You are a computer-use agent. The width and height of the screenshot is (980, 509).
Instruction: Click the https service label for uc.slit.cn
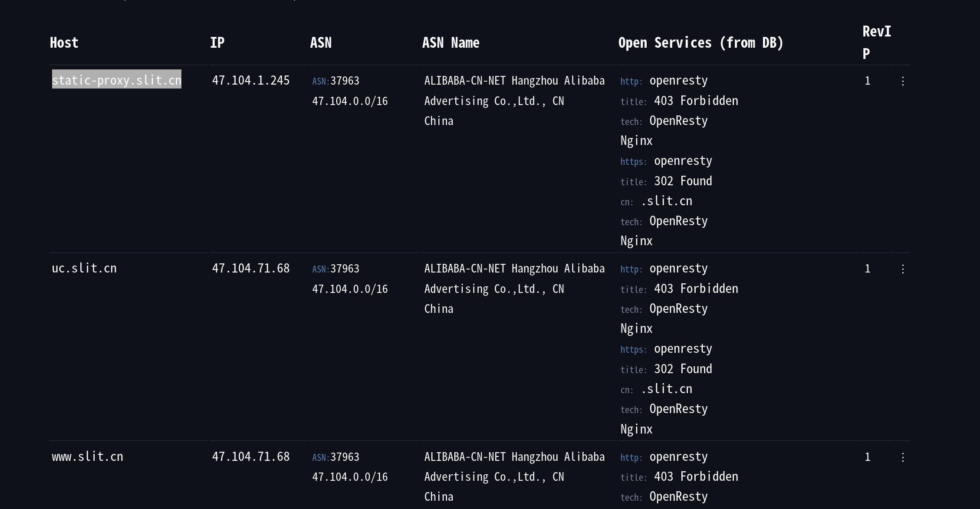(633, 350)
